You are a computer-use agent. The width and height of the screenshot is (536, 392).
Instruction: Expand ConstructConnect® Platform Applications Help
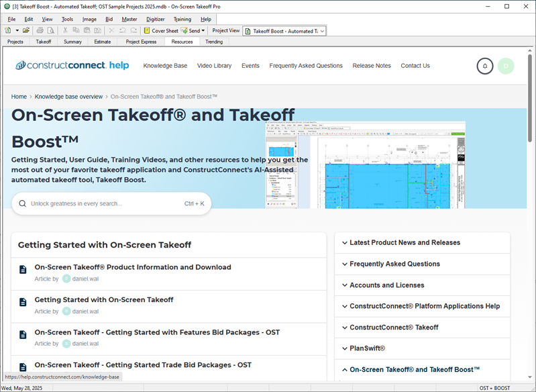coord(423,306)
